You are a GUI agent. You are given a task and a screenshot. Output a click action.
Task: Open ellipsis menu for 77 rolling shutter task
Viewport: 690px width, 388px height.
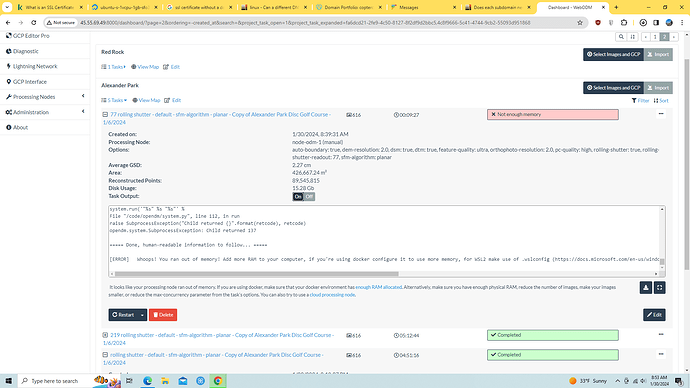pyautogui.click(x=661, y=114)
